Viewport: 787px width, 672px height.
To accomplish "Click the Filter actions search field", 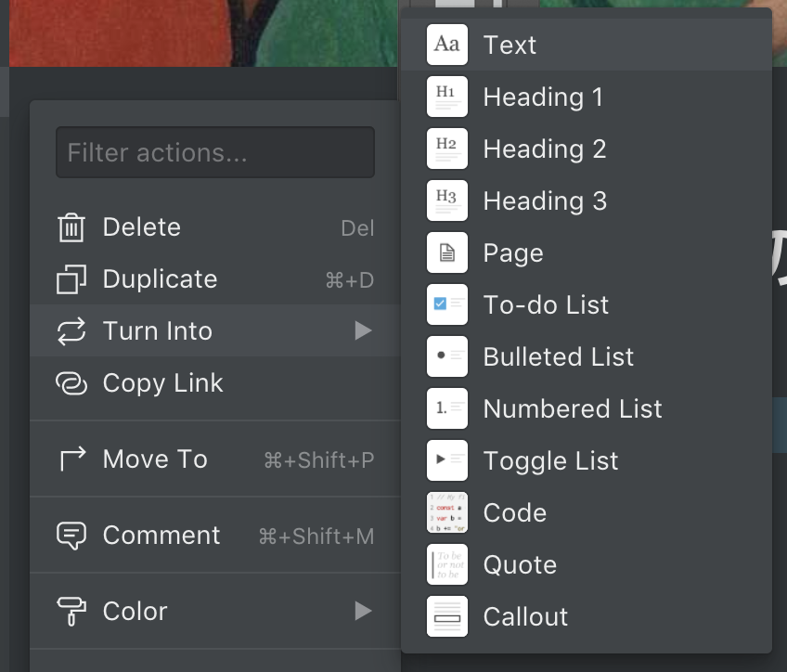I will (214, 151).
